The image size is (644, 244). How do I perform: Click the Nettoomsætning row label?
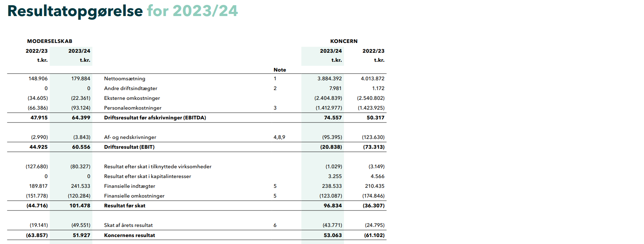click(x=125, y=79)
